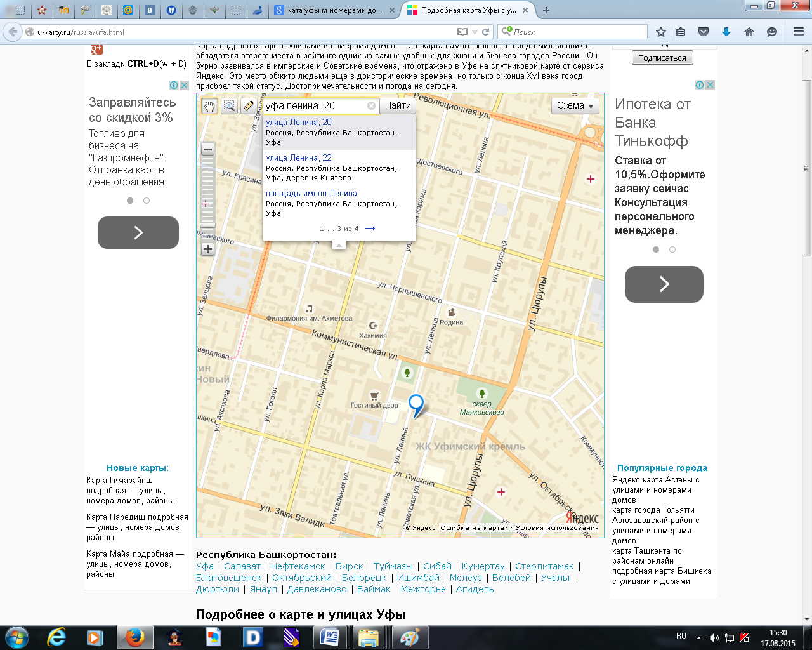Choose suggestion улица Ленина, 20

(x=339, y=132)
